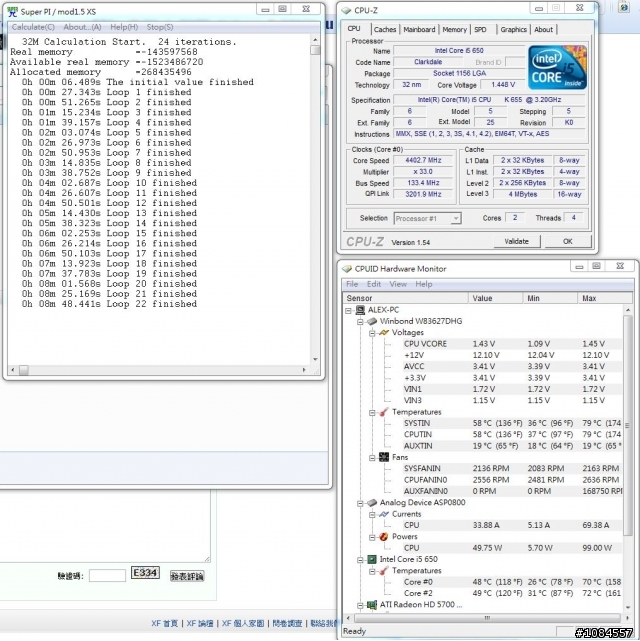Collapse the Currents group
Viewport: 640px width, 641px height.
coord(372,514)
